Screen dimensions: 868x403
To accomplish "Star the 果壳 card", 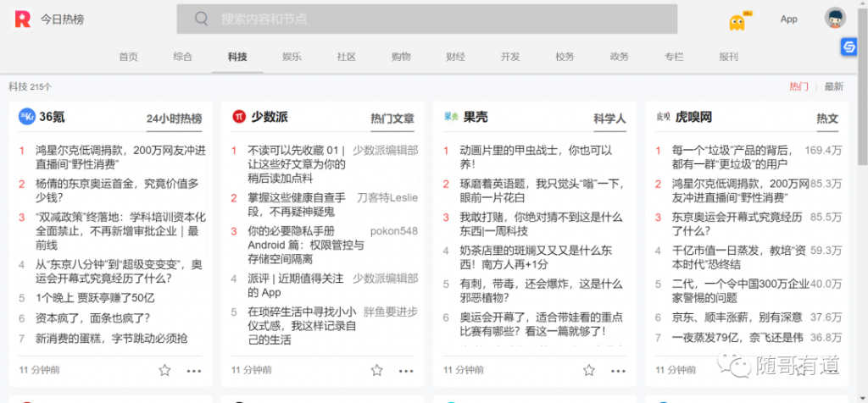I will click(589, 370).
